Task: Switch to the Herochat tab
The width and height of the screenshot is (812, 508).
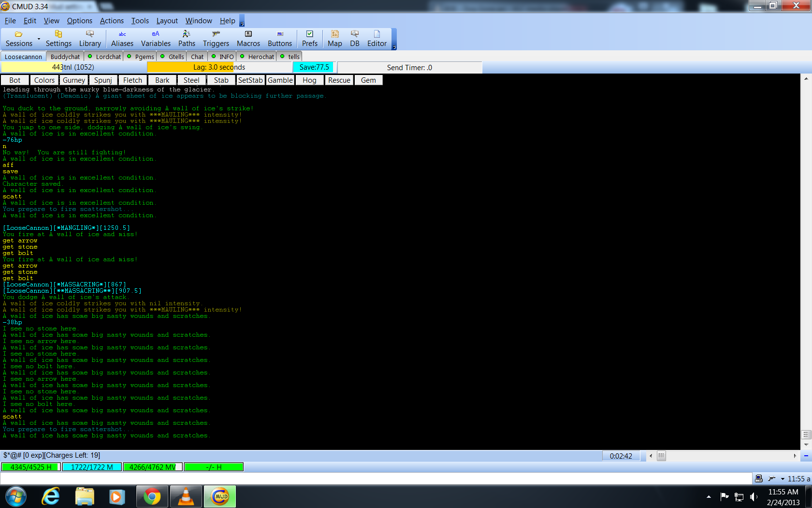Action: click(261, 57)
